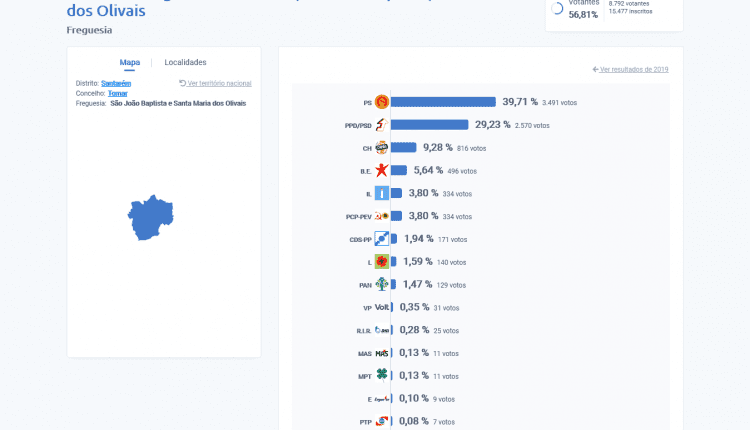This screenshot has width=750, height=430.
Task: Click the MPT green clover logo
Action: pyautogui.click(x=381, y=375)
